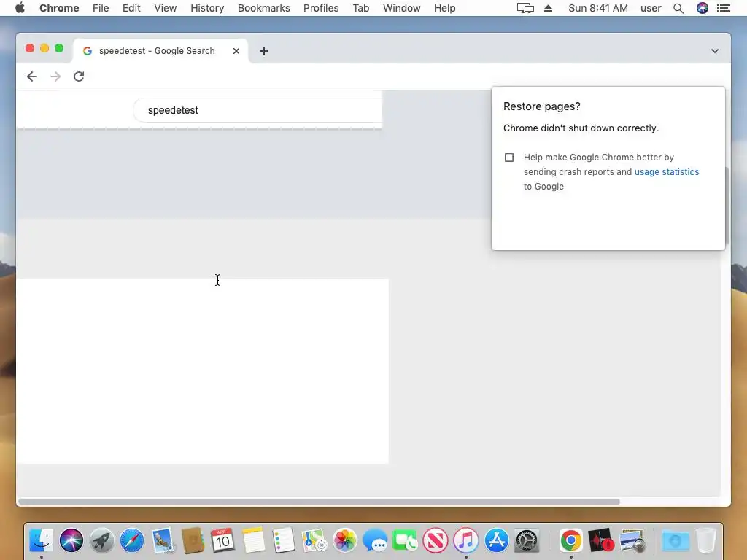Open the File menu
747x560 pixels.
(101, 8)
